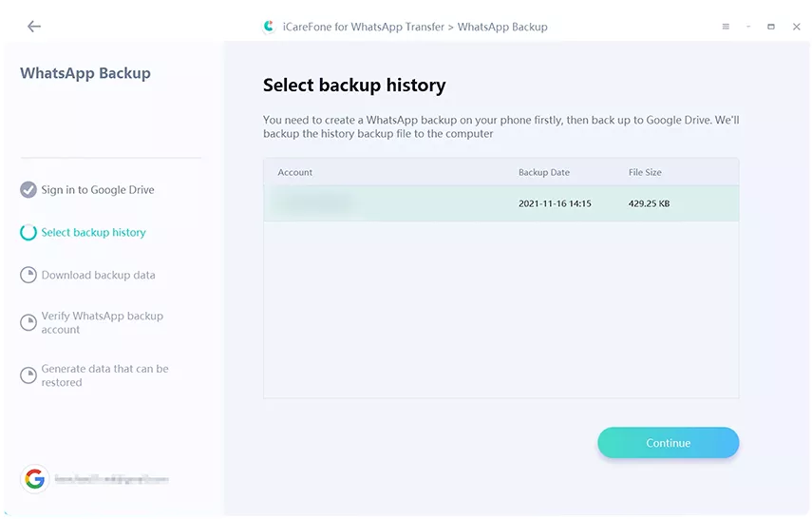Click the 429.25 KB file size cell
This screenshot has height=519, width=812.
(x=649, y=203)
